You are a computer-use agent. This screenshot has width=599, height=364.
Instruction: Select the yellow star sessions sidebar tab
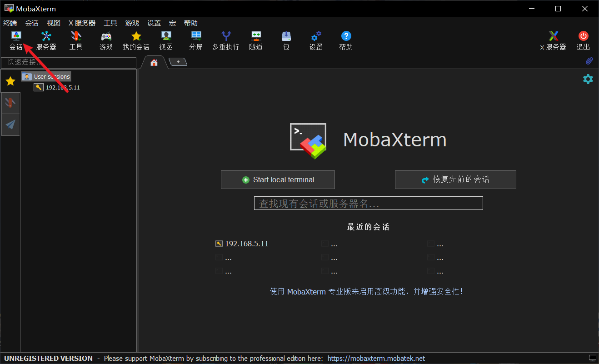point(10,81)
